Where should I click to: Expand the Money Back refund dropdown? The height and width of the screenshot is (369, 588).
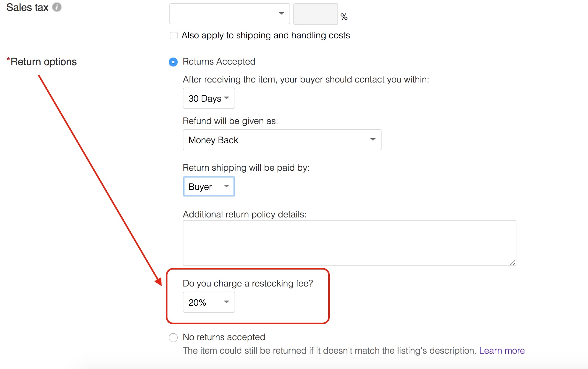point(282,140)
